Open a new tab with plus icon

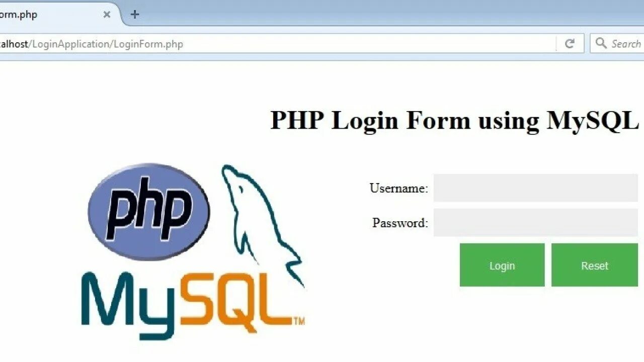click(x=134, y=15)
